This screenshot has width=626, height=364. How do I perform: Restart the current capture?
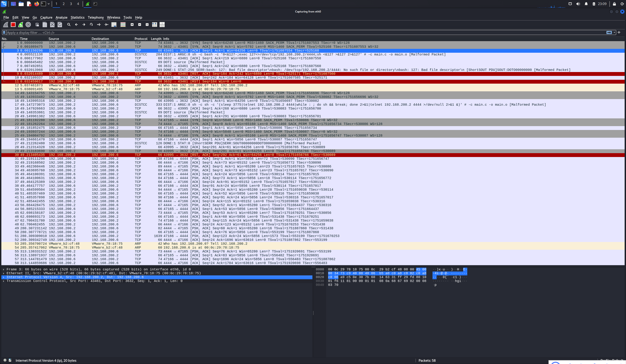[21, 25]
